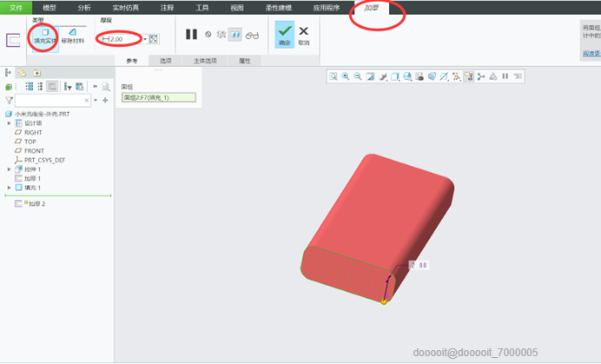Switch to the 视图 (View) ribbon tab
This screenshot has width=601, height=364.
(x=237, y=8)
